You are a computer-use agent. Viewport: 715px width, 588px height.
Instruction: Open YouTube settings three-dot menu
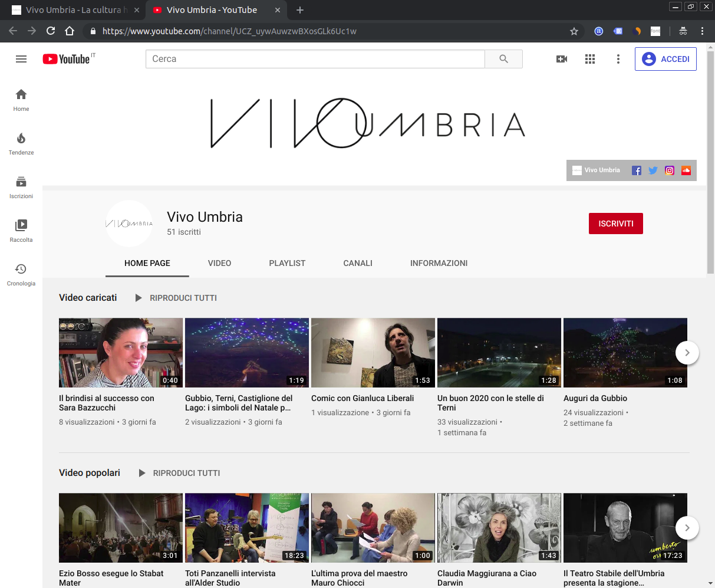(x=618, y=59)
